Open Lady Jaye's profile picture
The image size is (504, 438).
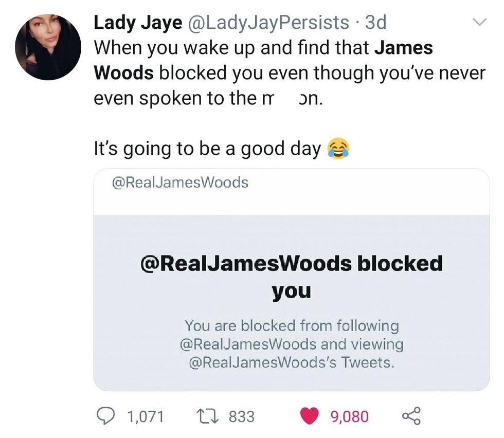[x=48, y=47]
